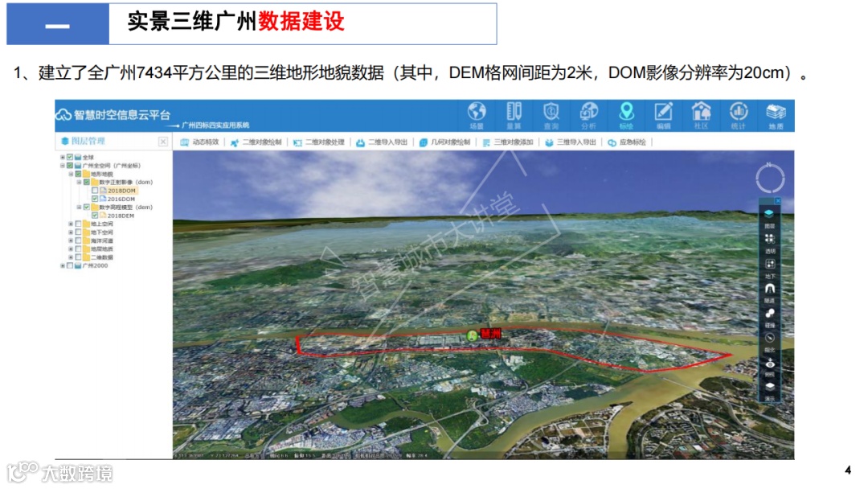Viewport: 868px width, 489px height.
Task: Expand the 海洋河道 tree node
Action: [x=71, y=241]
